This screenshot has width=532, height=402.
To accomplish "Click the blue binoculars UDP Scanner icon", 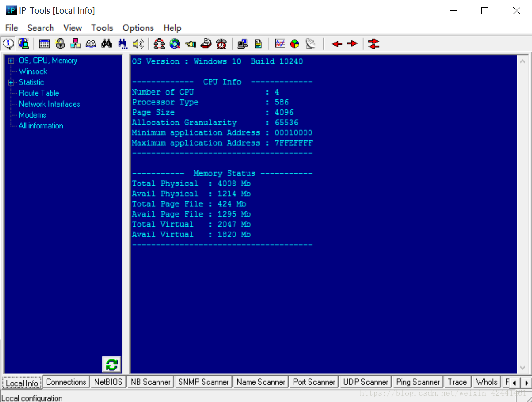I will click(123, 44).
